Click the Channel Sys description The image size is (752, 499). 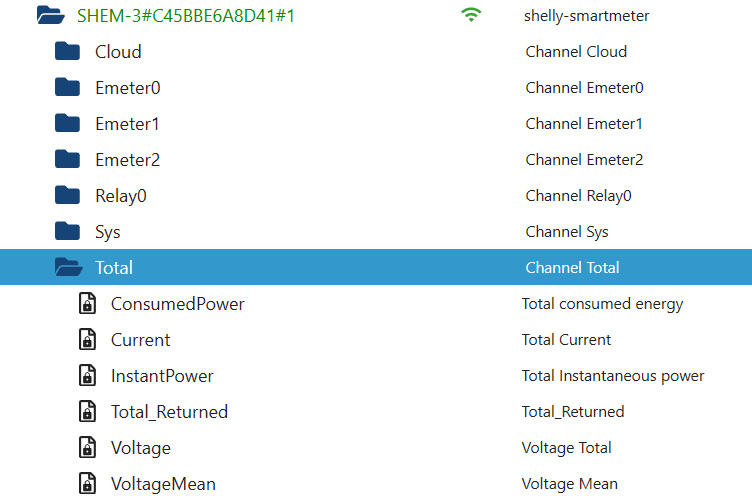[x=567, y=232]
